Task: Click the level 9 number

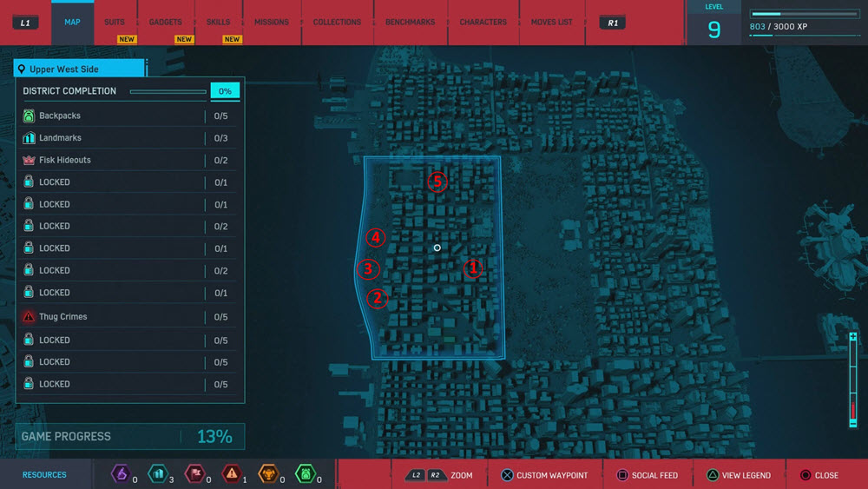Action: click(x=714, y=30)
